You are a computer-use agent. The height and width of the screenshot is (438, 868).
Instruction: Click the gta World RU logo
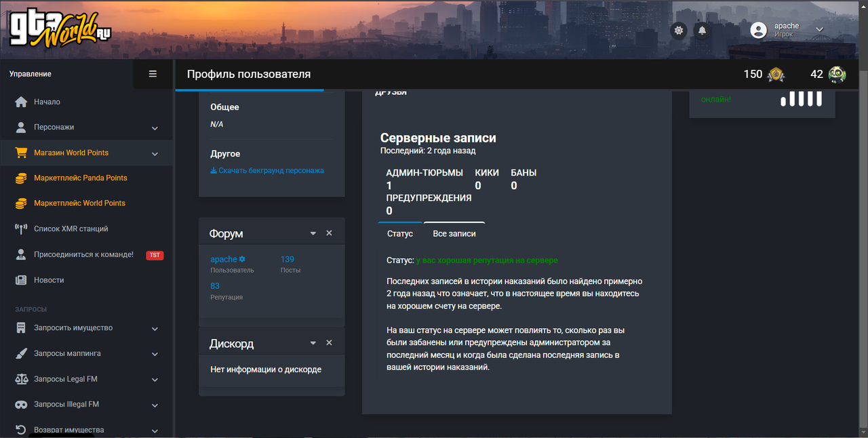pos(60,31)
